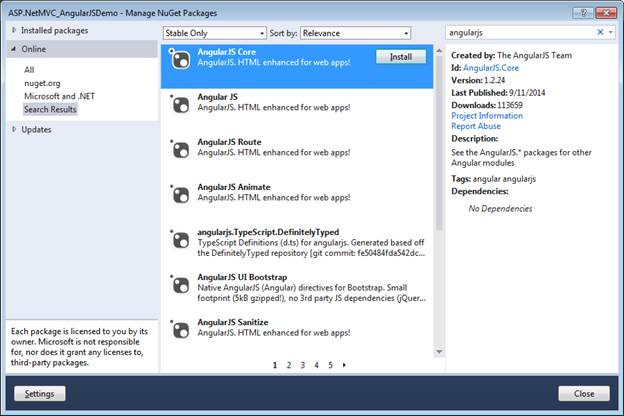Screen dimensions: 624x416
Task: Open search box history dropdown arrow
Action: [x=611, y=32]
